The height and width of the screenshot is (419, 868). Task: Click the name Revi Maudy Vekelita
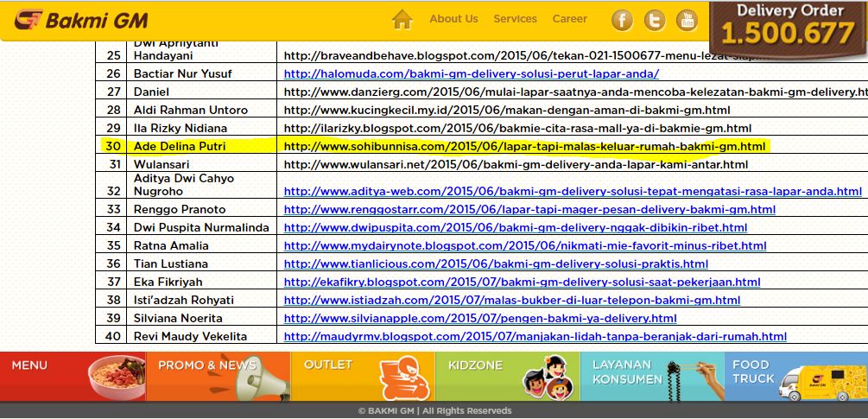190,337
